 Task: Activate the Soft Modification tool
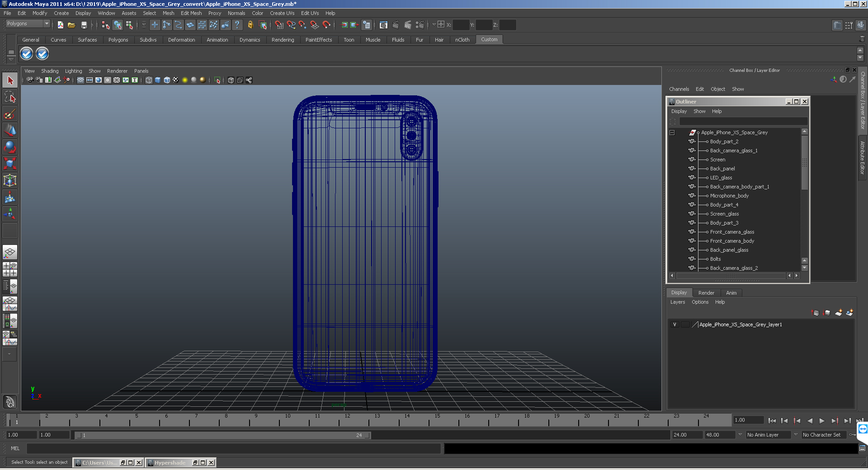tap(10, 197)
